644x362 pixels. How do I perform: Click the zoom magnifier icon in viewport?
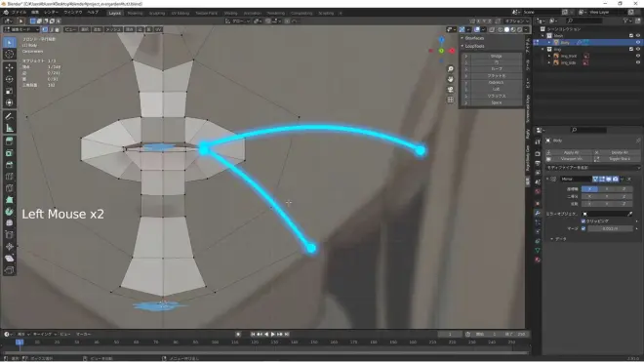tap(451, 69)
